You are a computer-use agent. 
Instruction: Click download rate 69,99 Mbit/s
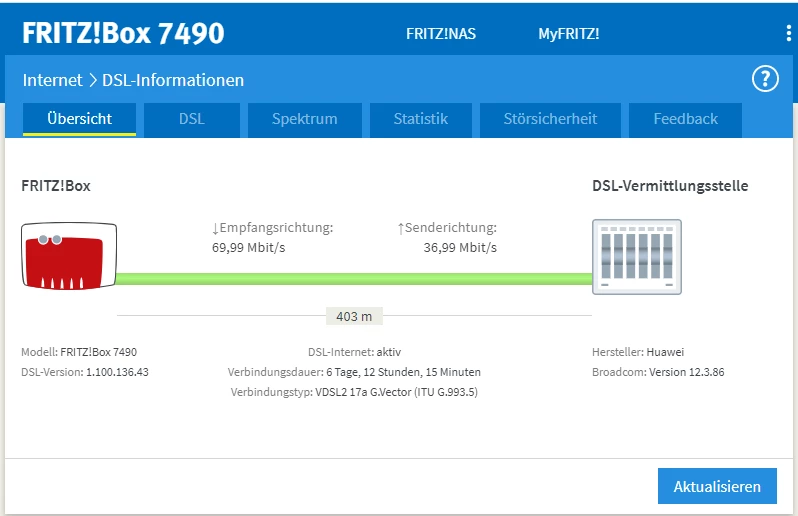(x=248, y=248)
